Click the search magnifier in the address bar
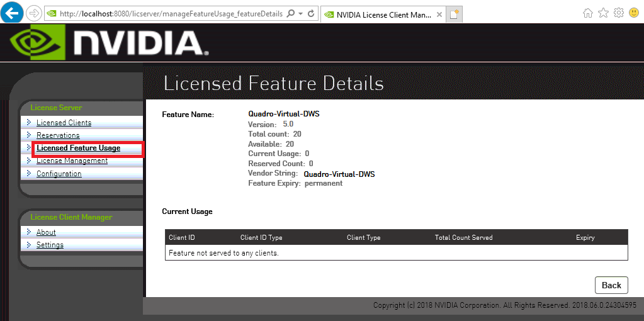644x321 pixels. pos(290,13)
